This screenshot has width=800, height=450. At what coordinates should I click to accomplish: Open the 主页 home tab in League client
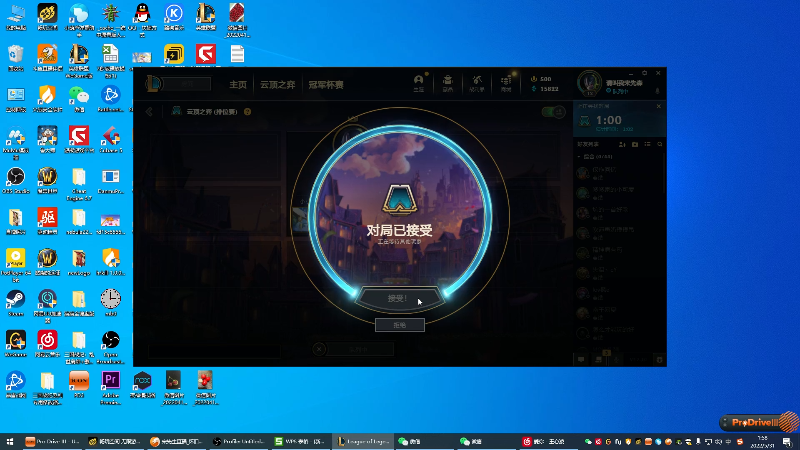[238, 85]
